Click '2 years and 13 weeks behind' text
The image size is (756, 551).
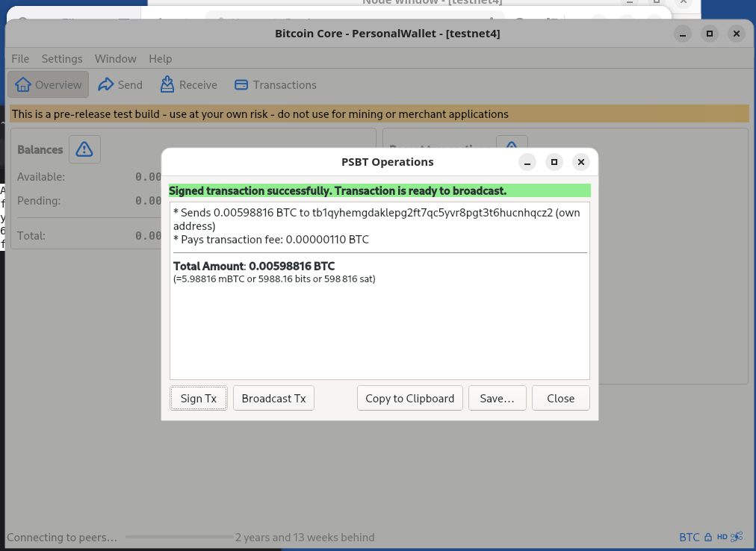[x=305, y=537]
